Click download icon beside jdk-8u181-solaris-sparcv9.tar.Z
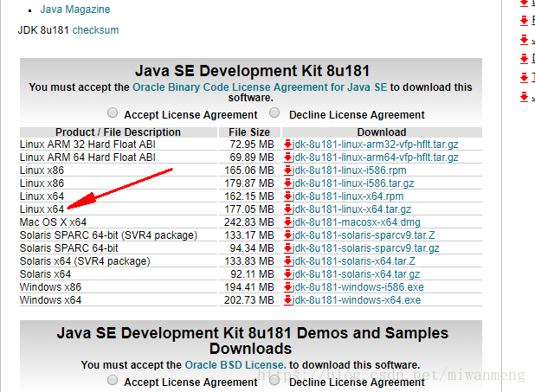Viewport: 535px width, 392px height. click(x=287, y=235)
